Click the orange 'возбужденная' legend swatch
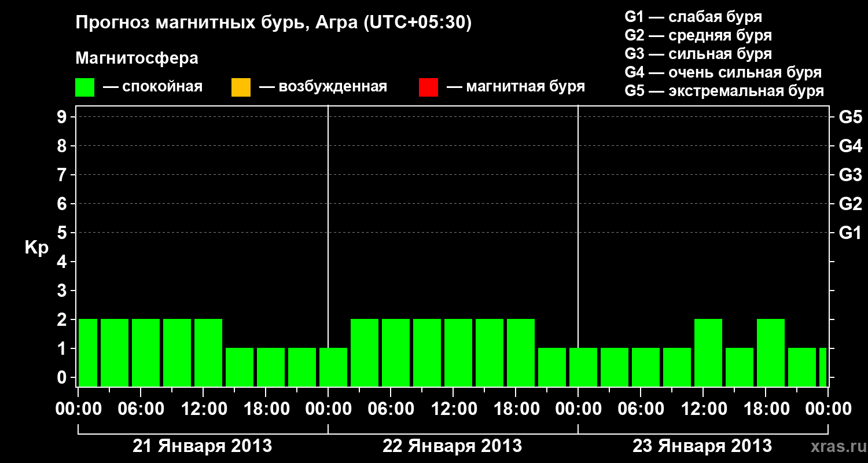Screen dimensions: 868x463 pyautogui.click(x=241, y=87)
